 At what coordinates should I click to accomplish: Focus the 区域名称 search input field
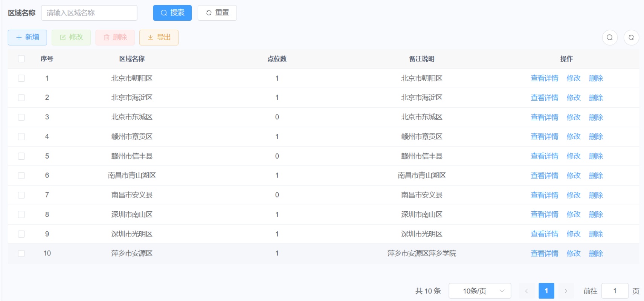tap(89, 13)
